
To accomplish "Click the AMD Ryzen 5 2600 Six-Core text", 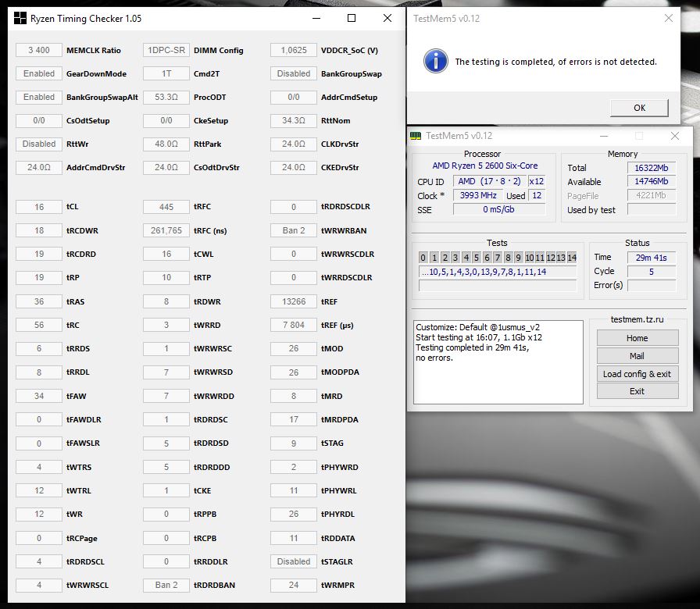I will click(485, 166).
